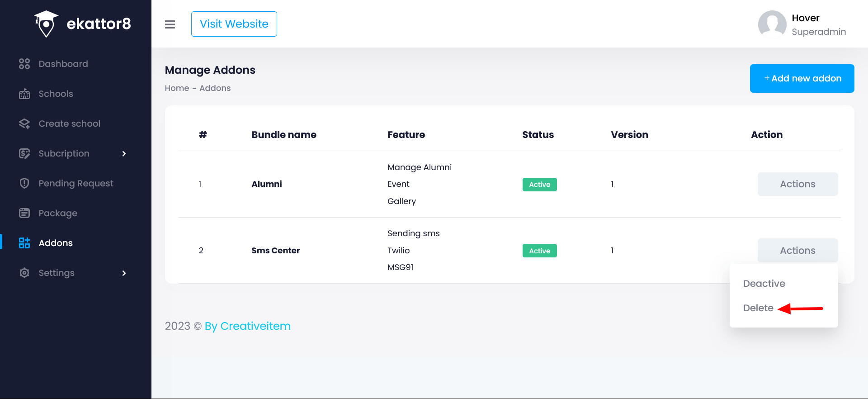Click the Addons icon in sidebar
Viewport: 868px width, 399px height.
pos(24,243)
